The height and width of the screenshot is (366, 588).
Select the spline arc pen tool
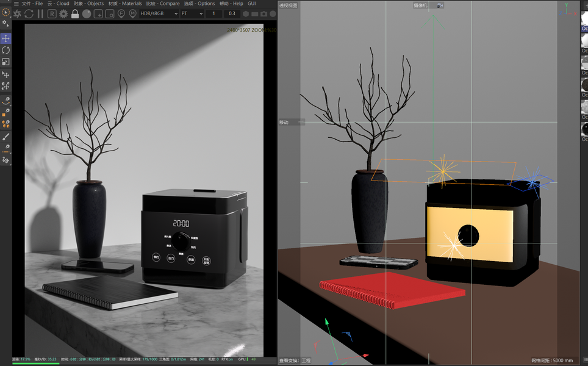[x=5, y=101]
